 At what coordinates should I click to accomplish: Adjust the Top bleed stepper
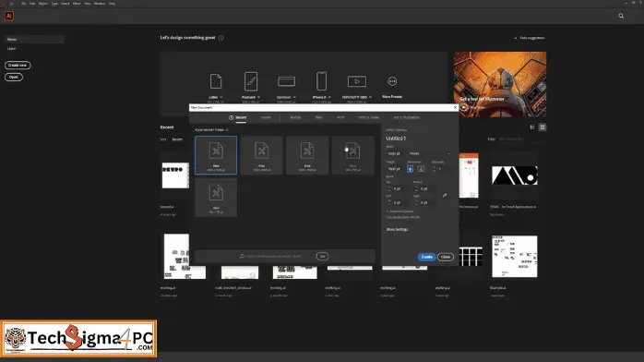(x=389, y=188)
